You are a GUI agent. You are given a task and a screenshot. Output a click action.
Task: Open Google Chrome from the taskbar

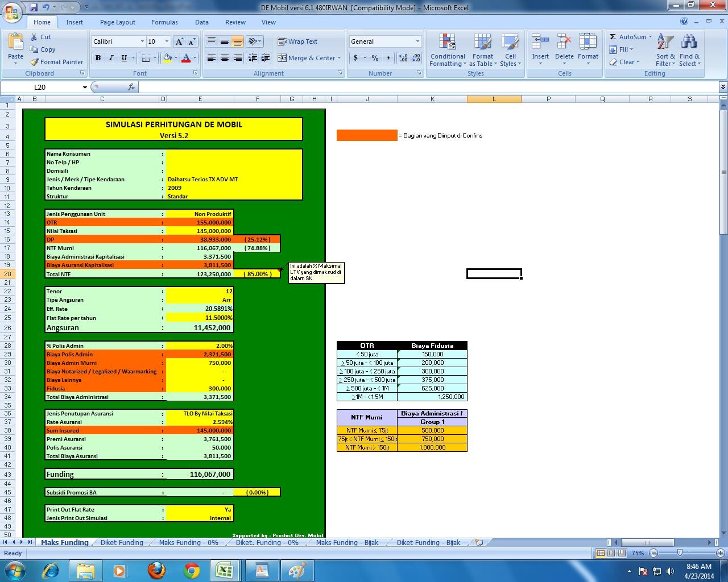pos(192,570)
